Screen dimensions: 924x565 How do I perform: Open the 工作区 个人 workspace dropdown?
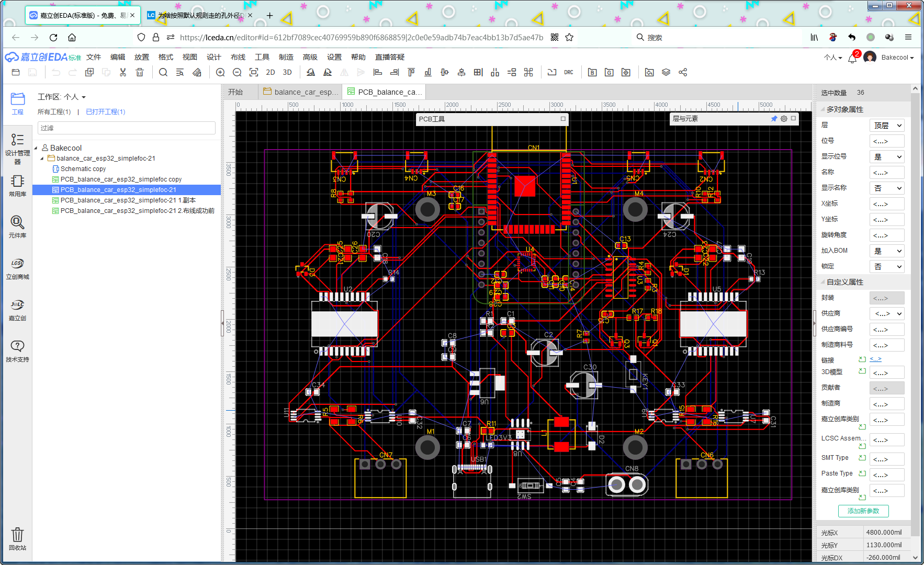pyautogui.click(x=62, y=97)
